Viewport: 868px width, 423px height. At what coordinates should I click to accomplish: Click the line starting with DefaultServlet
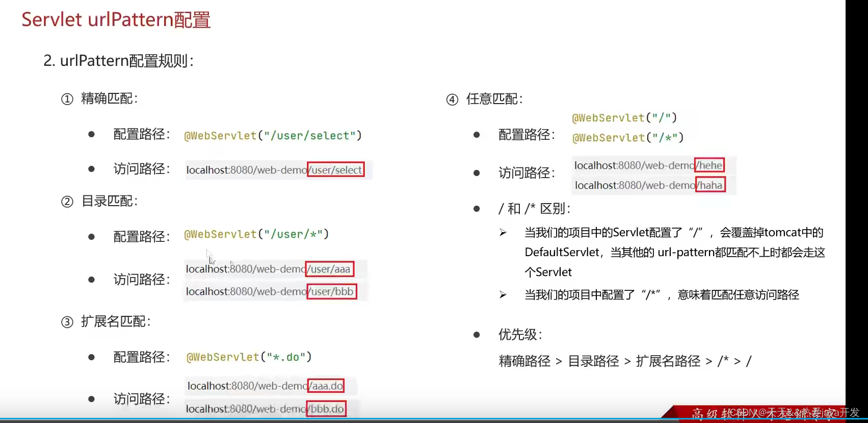(675, 253)
